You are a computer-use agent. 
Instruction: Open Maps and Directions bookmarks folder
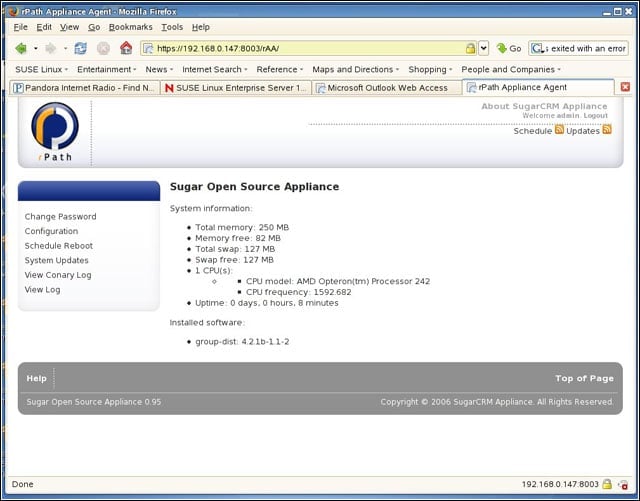click(356, 69)
